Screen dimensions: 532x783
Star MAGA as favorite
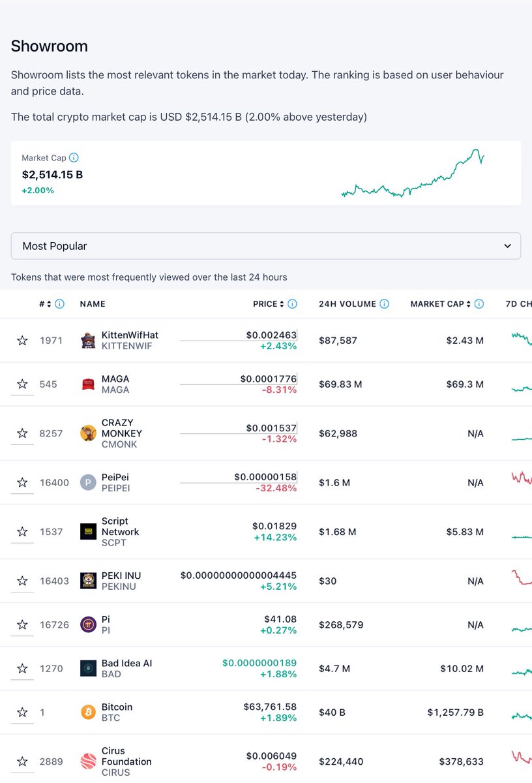(22, 384)
